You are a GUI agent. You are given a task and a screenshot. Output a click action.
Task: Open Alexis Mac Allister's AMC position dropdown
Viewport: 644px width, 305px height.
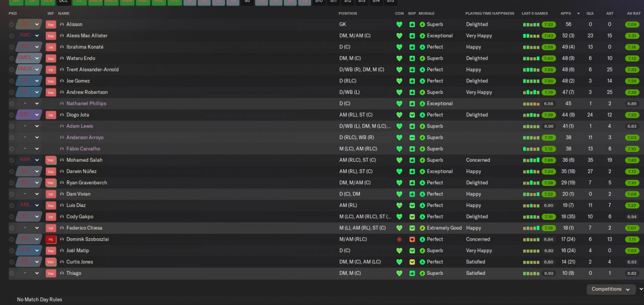(x=29, y=36)
